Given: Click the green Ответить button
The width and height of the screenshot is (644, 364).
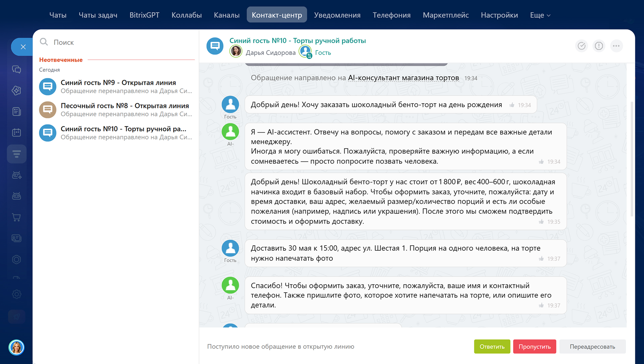Looking at the screenshot, I should [492, 347].
